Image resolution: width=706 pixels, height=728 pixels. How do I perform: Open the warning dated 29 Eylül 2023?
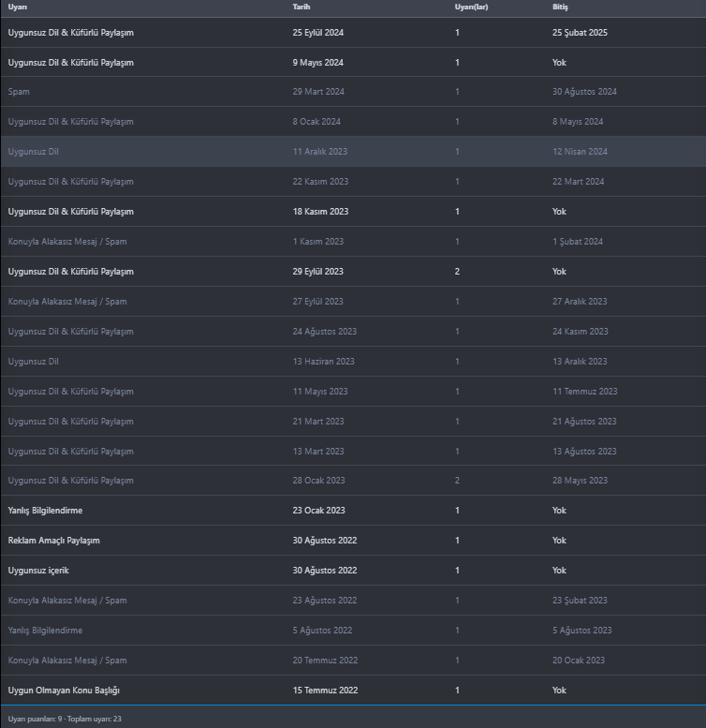tap(71, 272)
